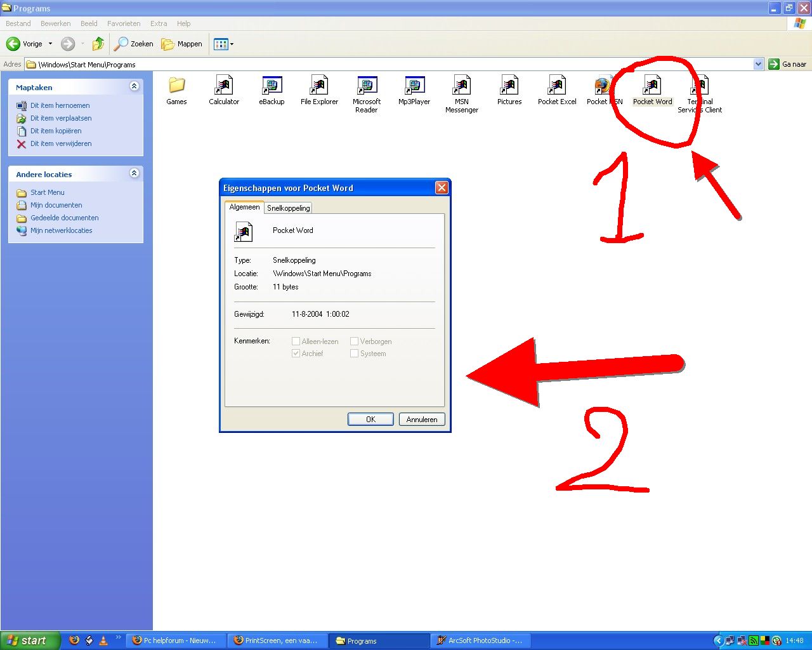The image size is (812, 650).
Task: Click the four-colored squares tray icon
Action: click(765, 640)
